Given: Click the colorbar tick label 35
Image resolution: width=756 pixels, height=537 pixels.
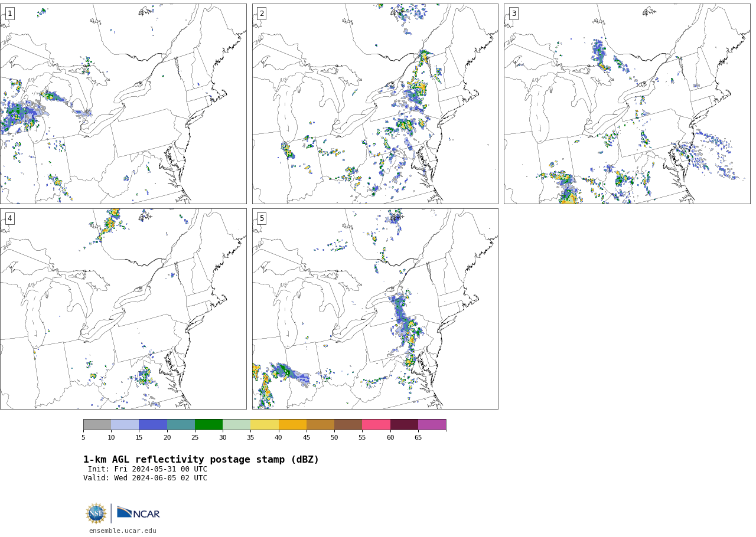Looking at the screenshot, I should click(250, 437).
